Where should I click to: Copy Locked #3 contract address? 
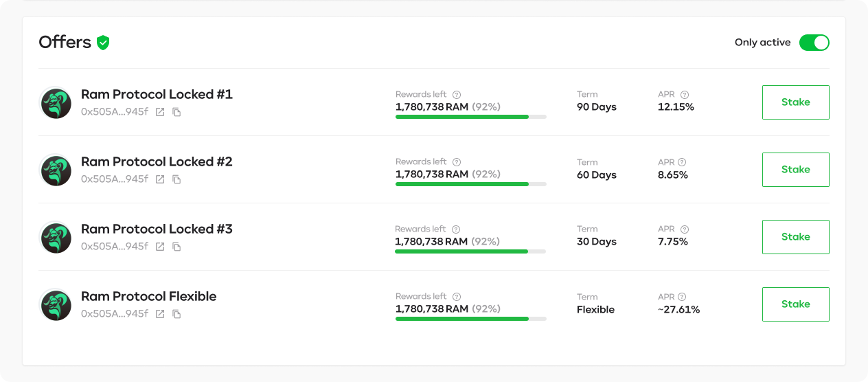pyautogui.click(x=176, y=247)
